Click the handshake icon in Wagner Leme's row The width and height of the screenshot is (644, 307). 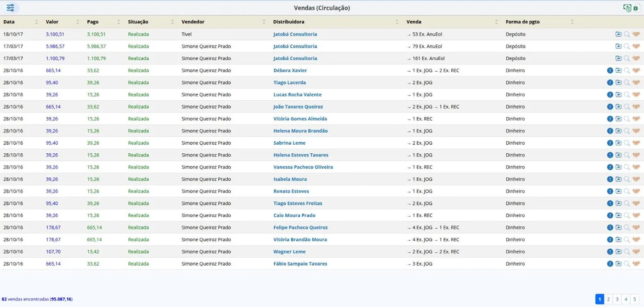tap(636, 252)
